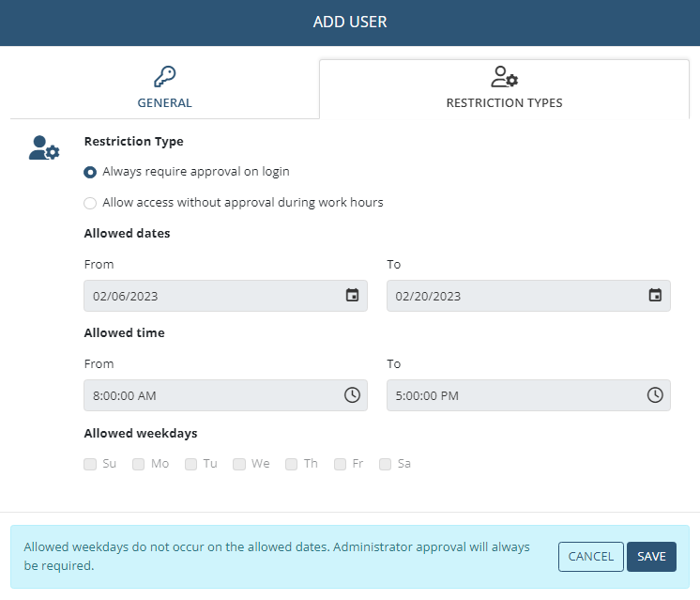Open calendar picker for To date
The height and width of the screenshot is (600, 700).
click(655, 296)
